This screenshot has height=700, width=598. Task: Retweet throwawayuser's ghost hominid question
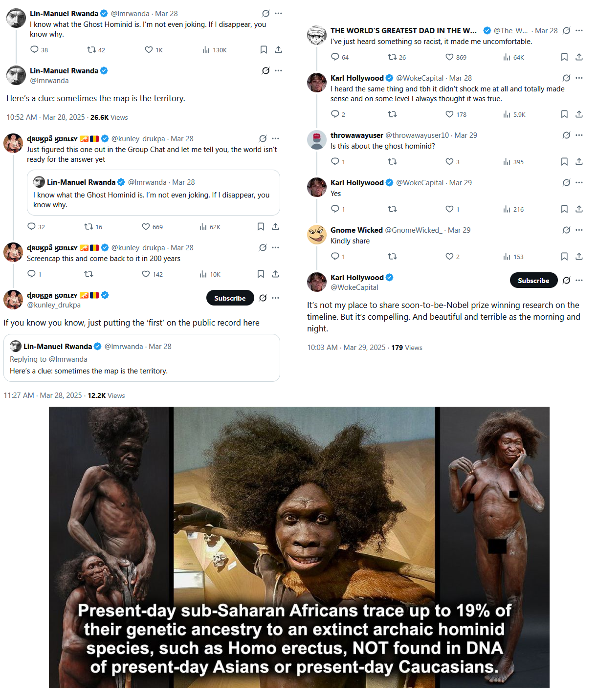(x=392, y=162)
